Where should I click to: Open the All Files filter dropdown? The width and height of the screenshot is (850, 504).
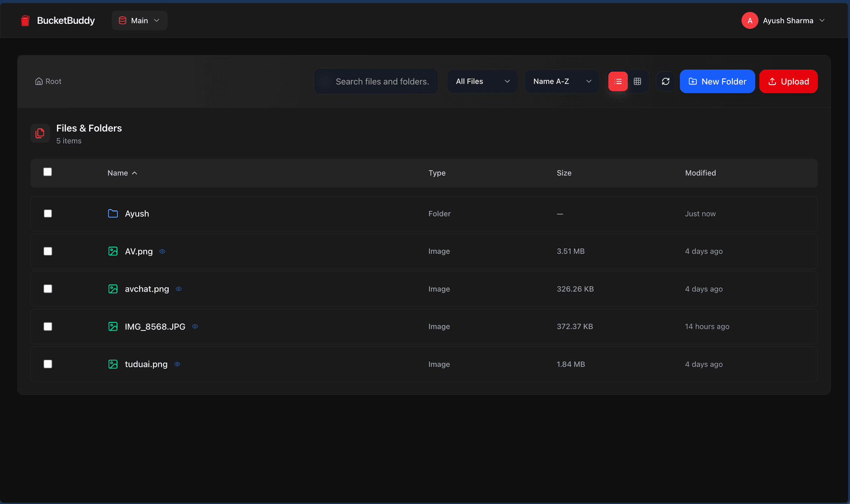(x=482, y=81)
